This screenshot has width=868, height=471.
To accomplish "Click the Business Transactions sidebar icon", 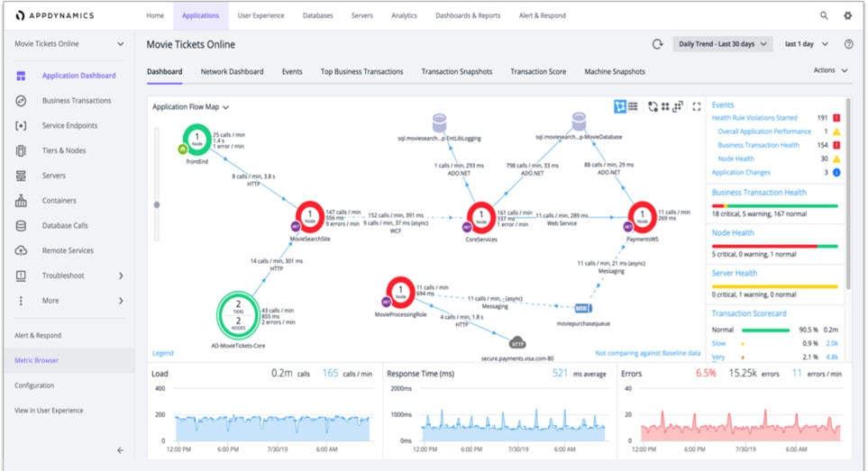I will tap(21, 101).
